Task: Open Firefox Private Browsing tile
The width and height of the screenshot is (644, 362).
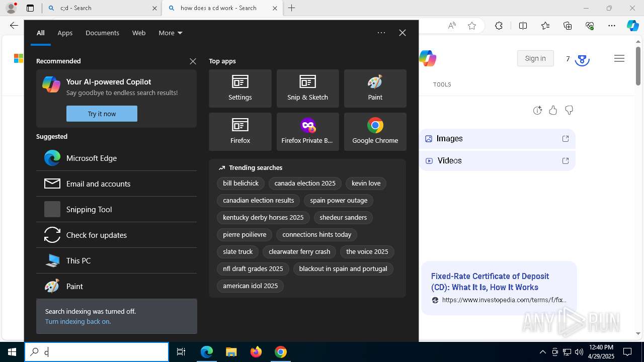Action: [307, 132]
